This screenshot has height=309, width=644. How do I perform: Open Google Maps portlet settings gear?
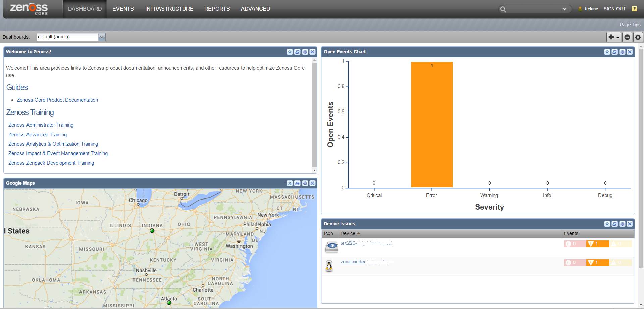coord(305,183)
